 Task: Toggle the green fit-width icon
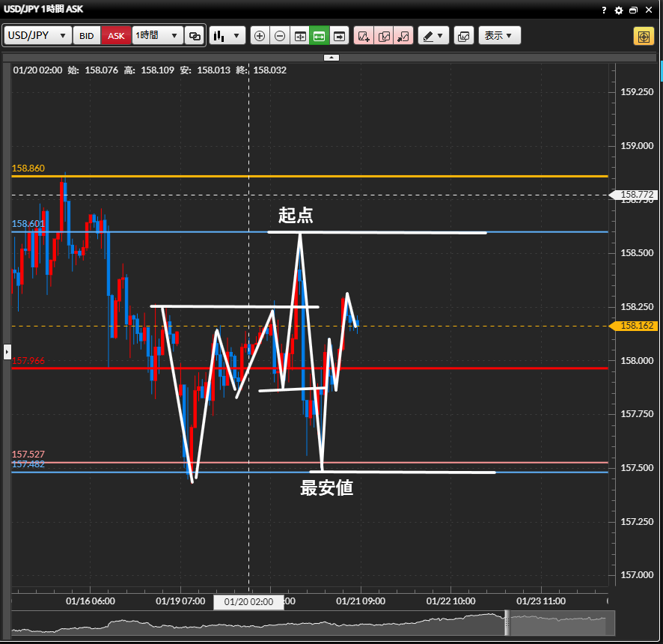[320, 36]
